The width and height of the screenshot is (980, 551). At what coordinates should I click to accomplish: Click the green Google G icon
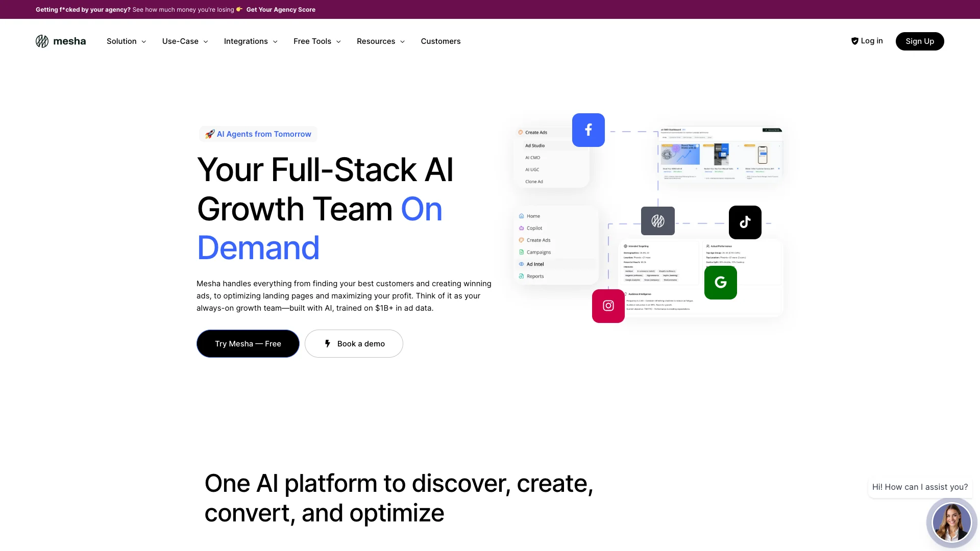(x=720, y=283)
